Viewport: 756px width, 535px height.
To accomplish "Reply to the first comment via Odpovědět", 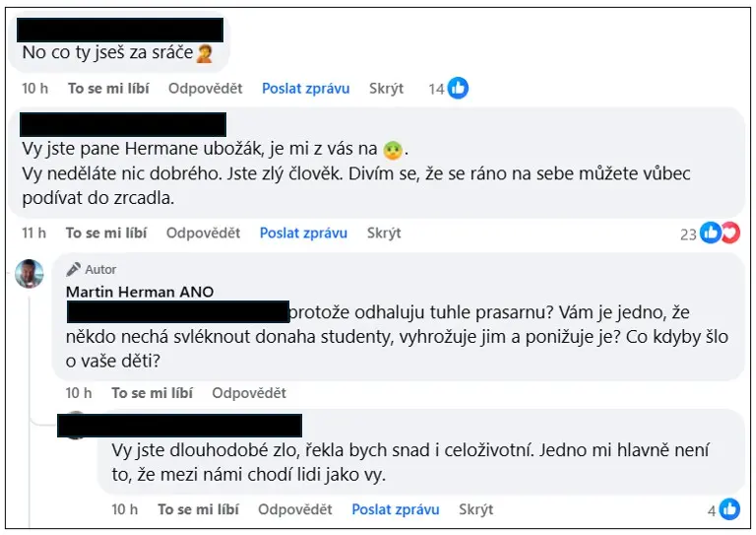I will tap(206, 89).
